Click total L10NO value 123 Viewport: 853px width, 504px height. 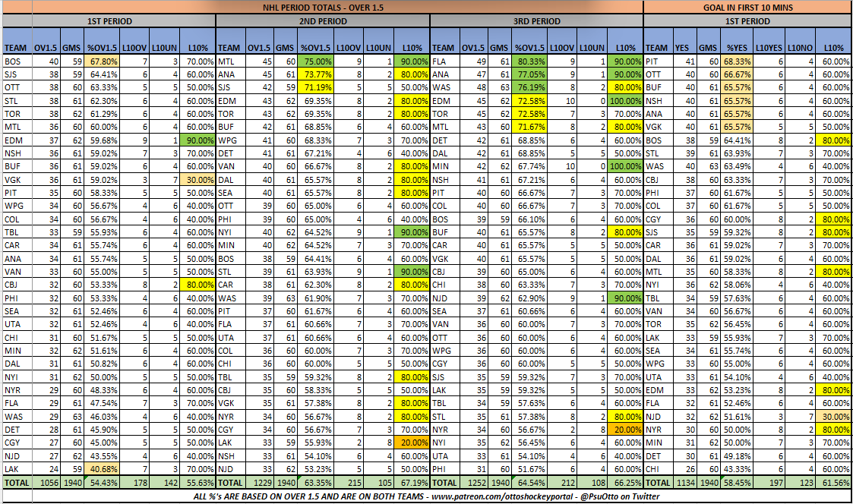coord(800,482)
